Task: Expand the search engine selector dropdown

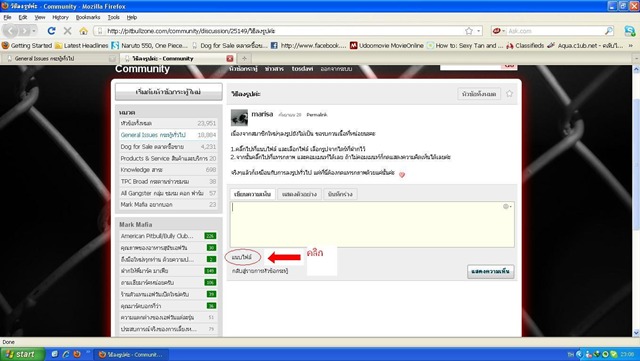Action: point(498,31)
